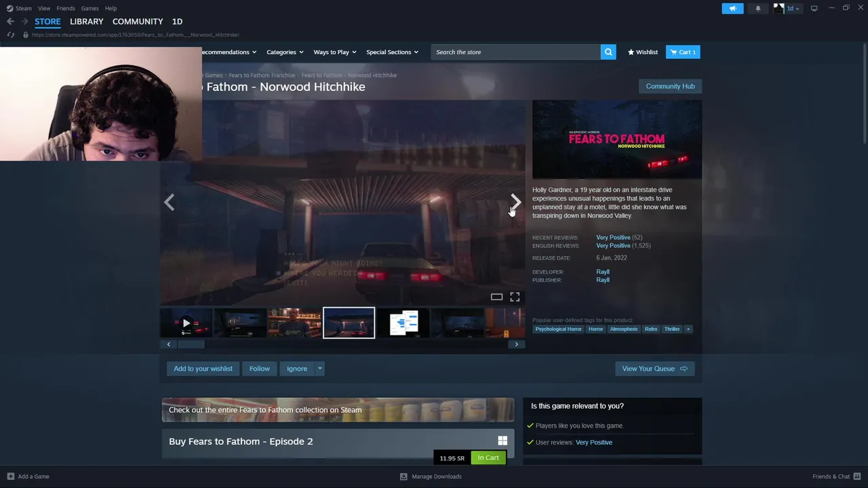Open the Steam menu

[19, 8]
